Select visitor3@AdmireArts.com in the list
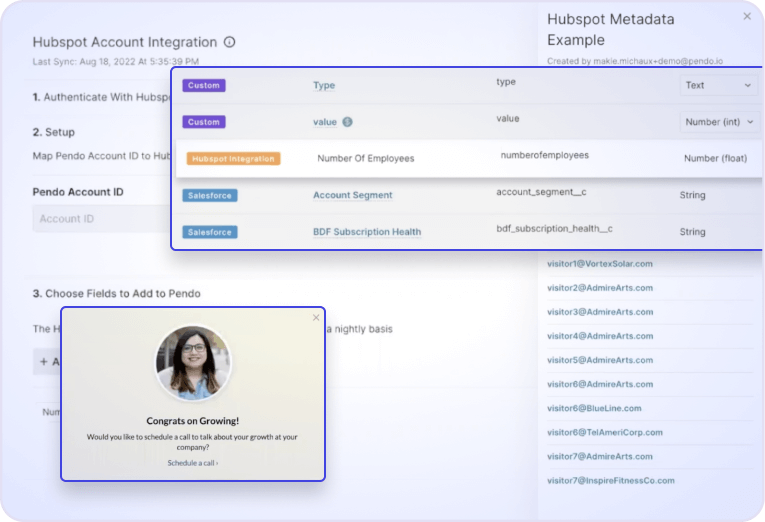The image size is (765, 522). 600,312
